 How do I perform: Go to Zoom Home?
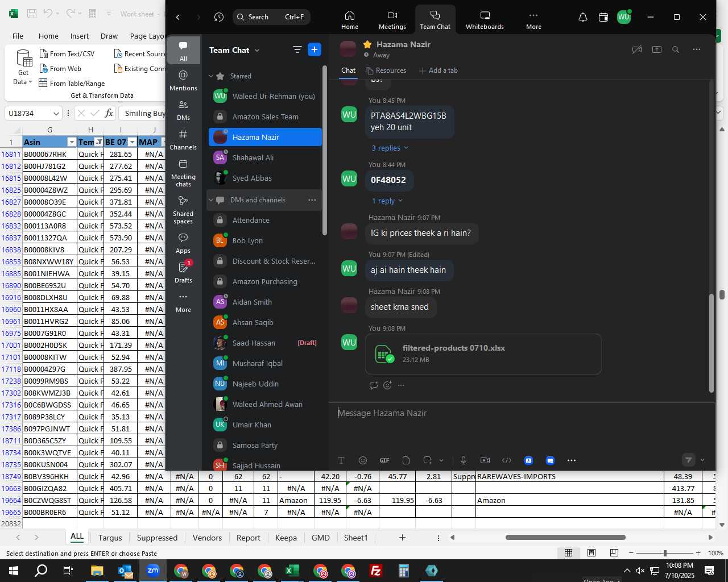[x=350, y=20]
